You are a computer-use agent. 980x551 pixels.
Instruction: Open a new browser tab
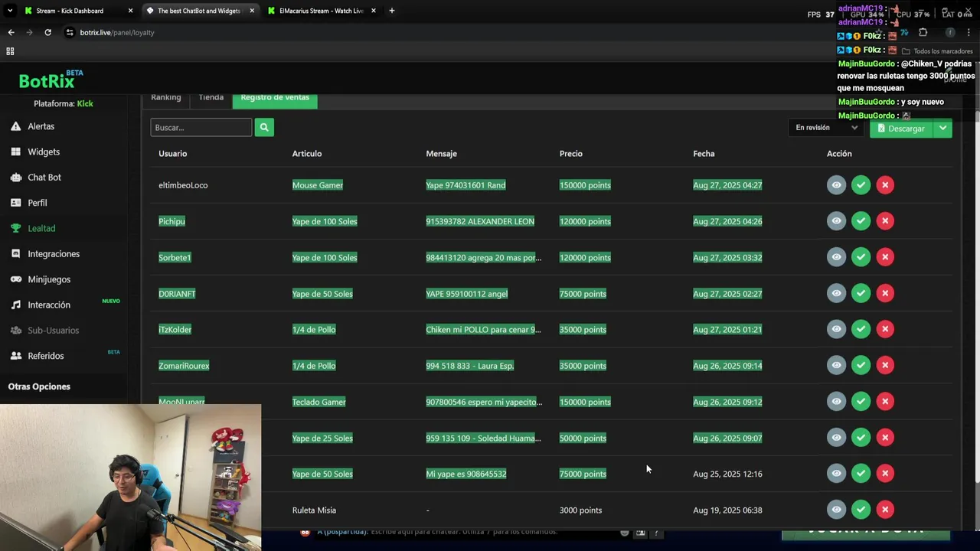(391, 11)
